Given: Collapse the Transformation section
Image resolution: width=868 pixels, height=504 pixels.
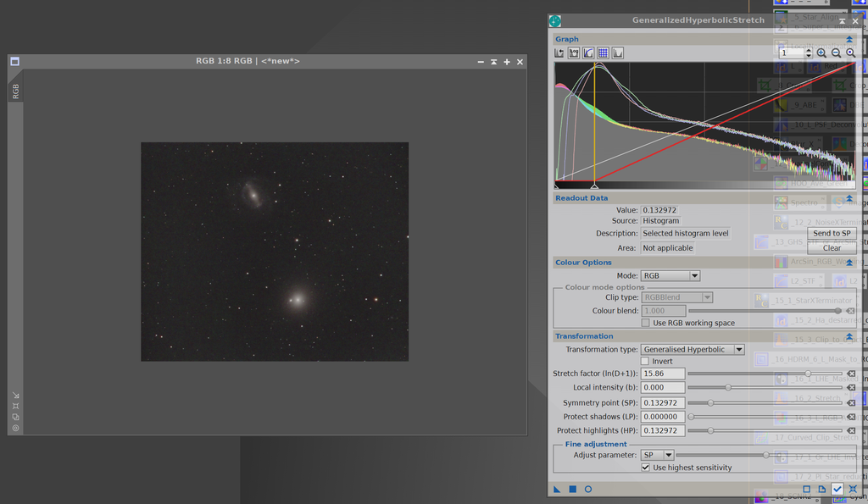Looking at the screenshot, I should click(849, 336).
